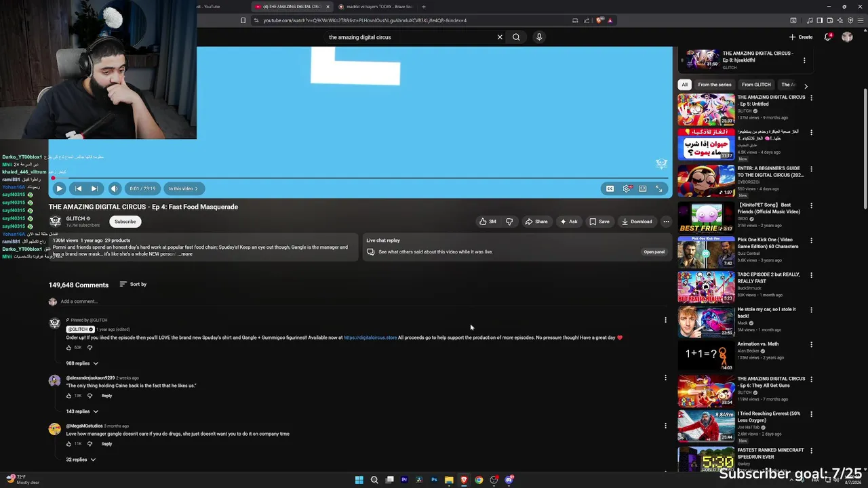
Task: Toggle closed captions (CC) on the player
Action: [610, 188]
